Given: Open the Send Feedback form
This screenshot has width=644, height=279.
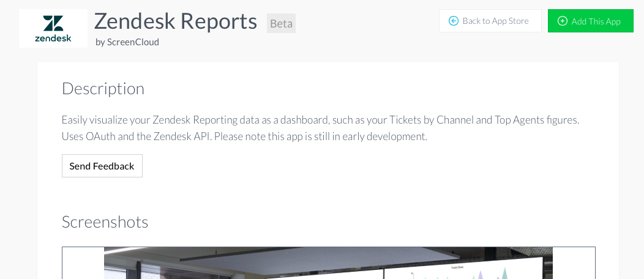Looking at the screenshot, I should [x=102, y=166].
